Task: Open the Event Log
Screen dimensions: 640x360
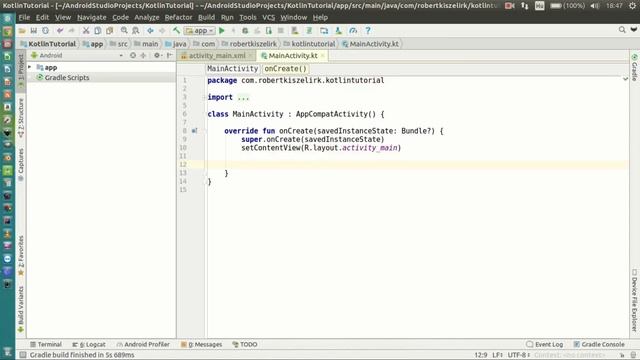Action: pyautogui.click(x=545, y=344)
